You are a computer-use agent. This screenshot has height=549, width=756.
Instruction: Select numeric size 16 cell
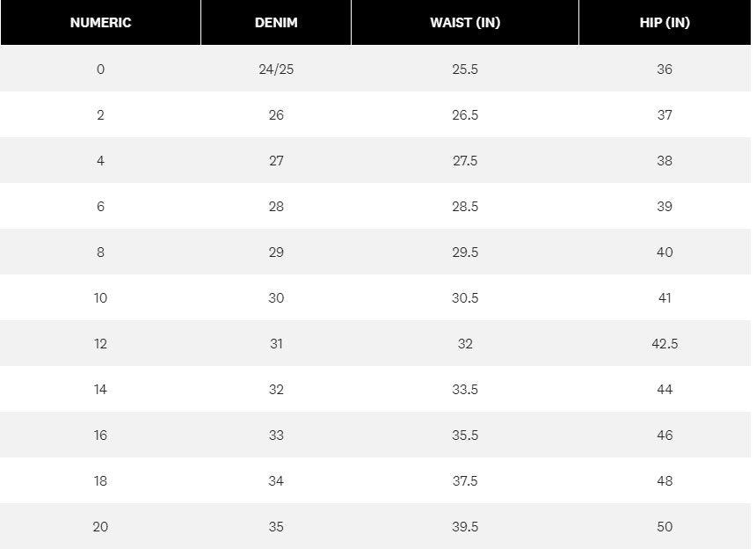point(100,436)
